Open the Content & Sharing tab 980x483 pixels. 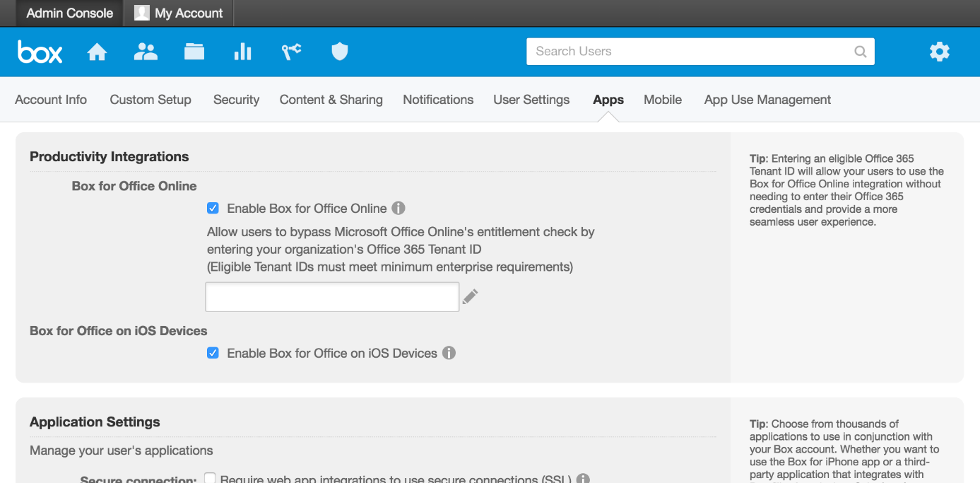331,100
